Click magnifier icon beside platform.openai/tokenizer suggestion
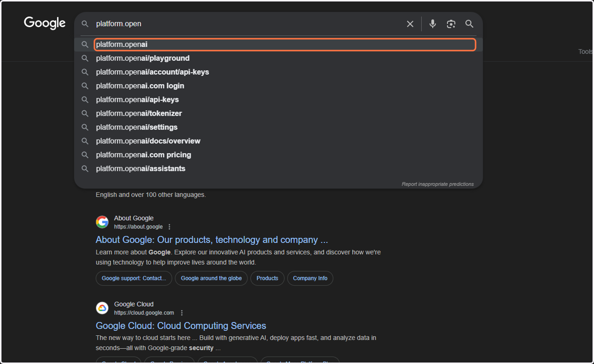Viewport: 594px width, 364px height. [85, 114]
